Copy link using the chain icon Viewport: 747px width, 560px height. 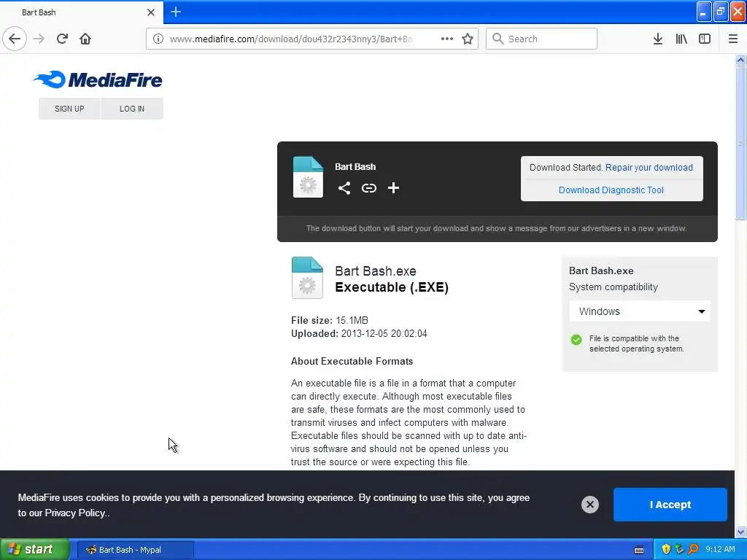[368, 188]
